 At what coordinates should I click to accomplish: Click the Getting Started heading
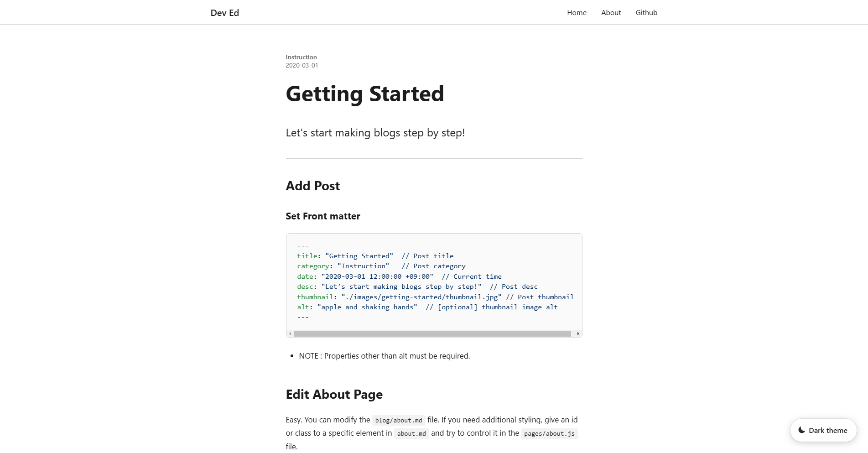coord(364,94)
